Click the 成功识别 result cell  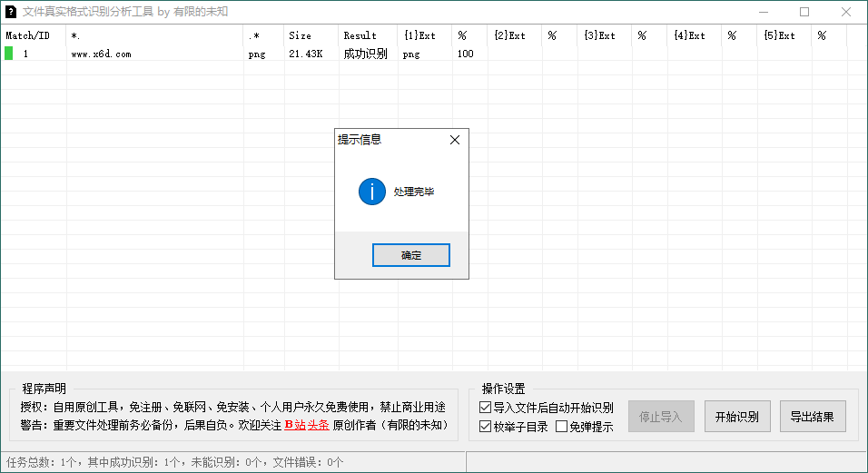(x=365, y=54)
